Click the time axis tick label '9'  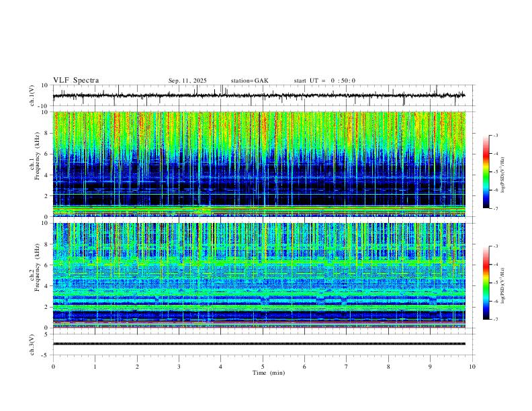[x=430, y=367]
